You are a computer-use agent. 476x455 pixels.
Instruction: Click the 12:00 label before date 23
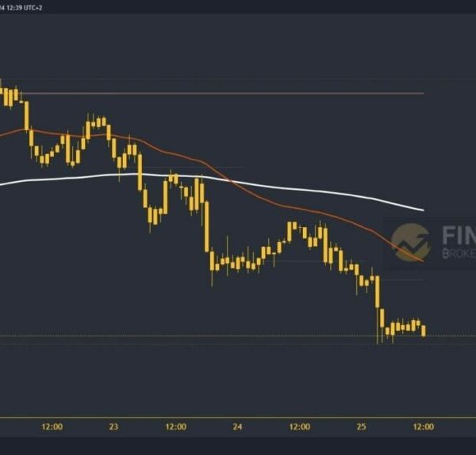pyautogui.click(x=52, y=426)
